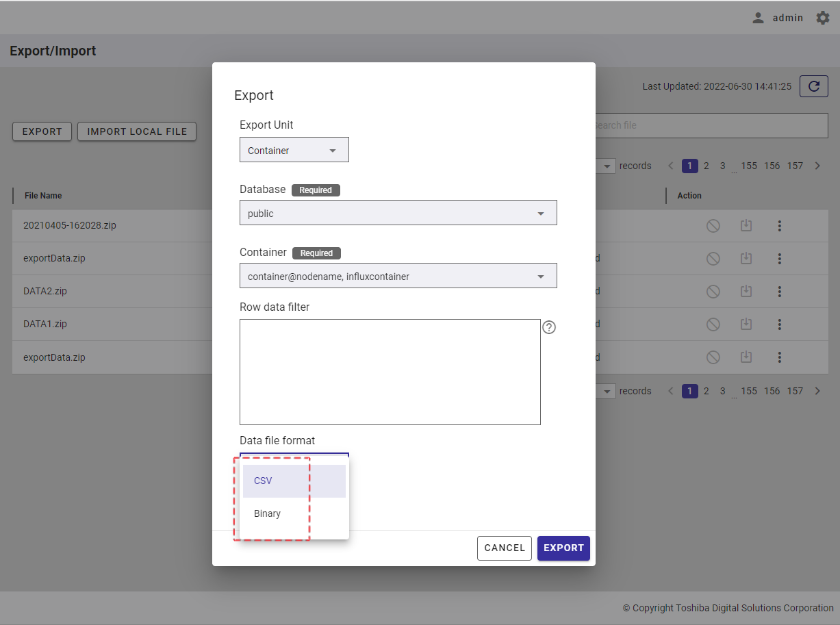Click the refresh icon near Last Updated
This screenshot has height=625, width=840.
click(813, 86)
